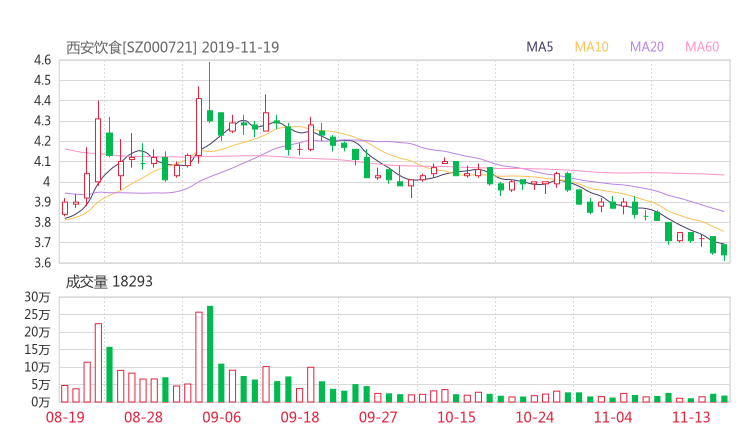Click the 15万 volume axis label
This screenshot has width=740, height=440.
(37, 350)
